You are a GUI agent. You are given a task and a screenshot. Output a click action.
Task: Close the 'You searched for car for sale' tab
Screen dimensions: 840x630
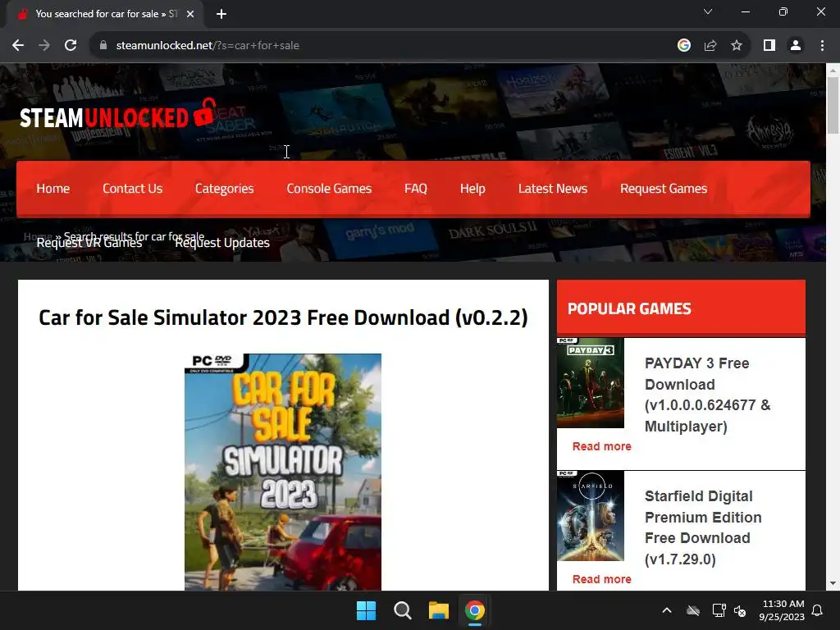pos(190,14)
